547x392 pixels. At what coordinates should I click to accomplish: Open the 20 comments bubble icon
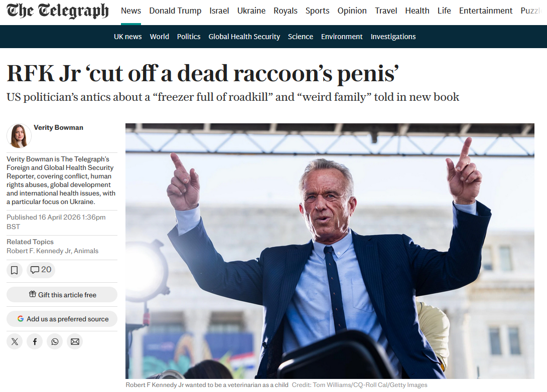41,270
